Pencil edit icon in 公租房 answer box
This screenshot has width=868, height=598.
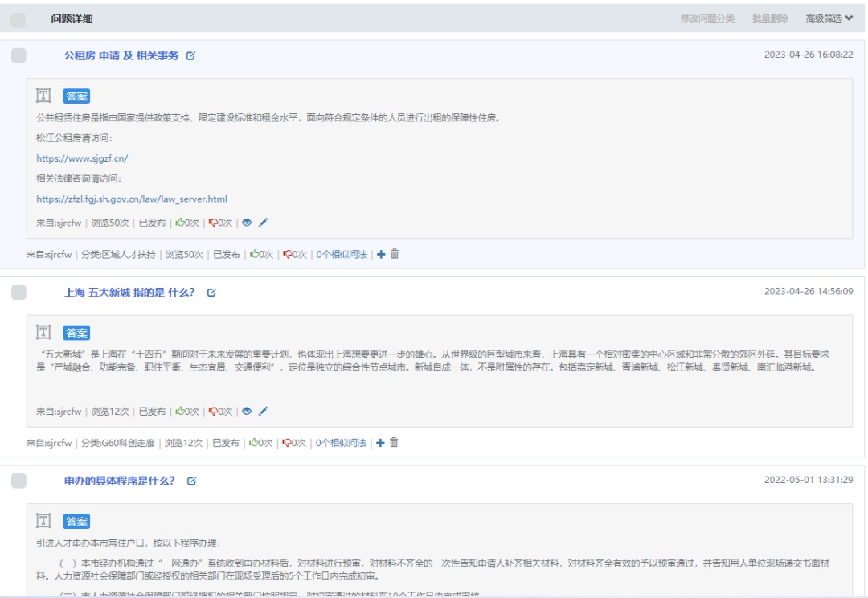tap(263, 222)
